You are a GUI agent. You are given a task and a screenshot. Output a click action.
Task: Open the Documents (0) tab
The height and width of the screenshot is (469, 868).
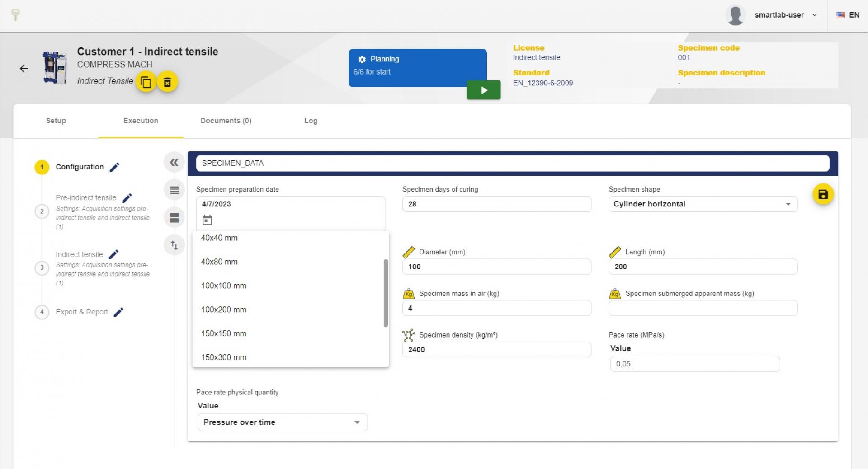tap(226, 121)
